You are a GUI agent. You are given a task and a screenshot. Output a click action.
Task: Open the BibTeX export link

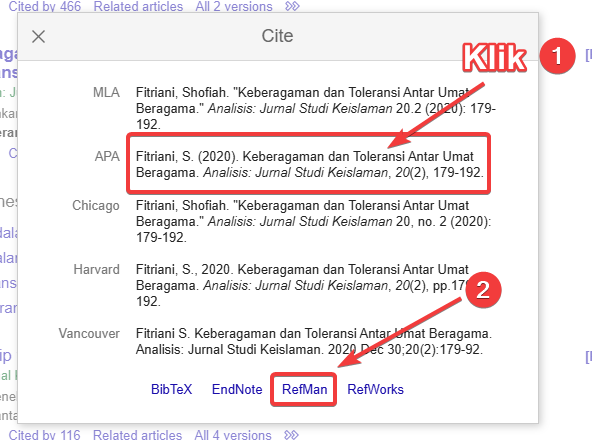(x=171, y=389)
